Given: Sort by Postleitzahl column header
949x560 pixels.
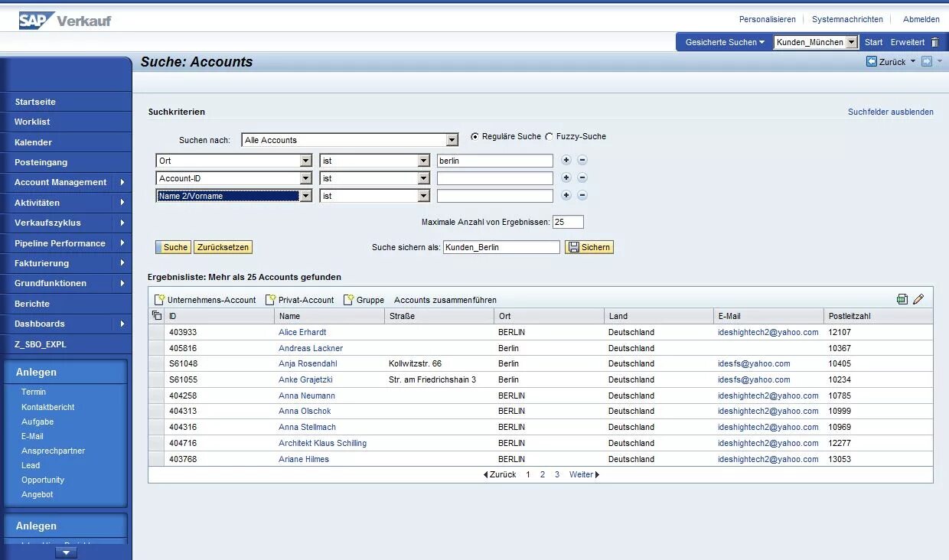Looking at the screenshot, I should [850, 316].
